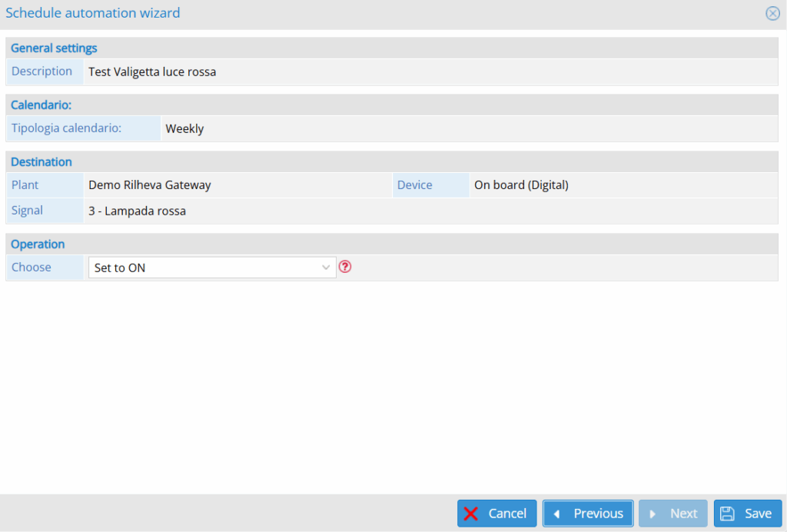Click the 'Signal' field label

pos(27,211)
